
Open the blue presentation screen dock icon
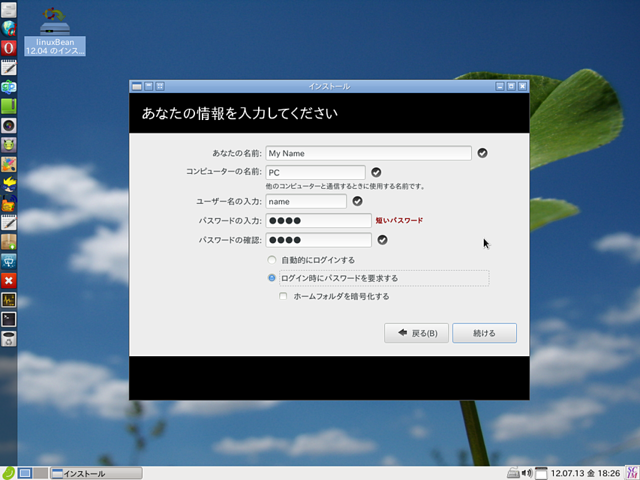click(9, 261)
